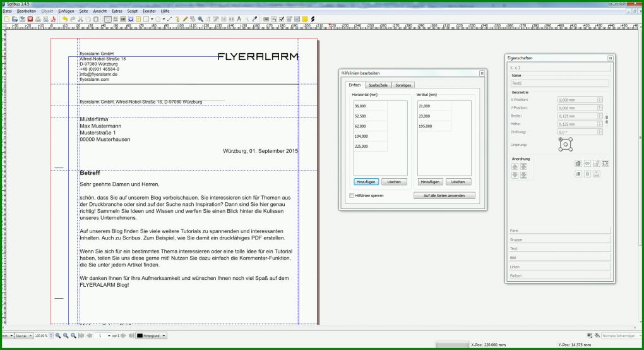
Task: Expand the Linien section in Eigenschaften
Action: click(x=559, y=267)
